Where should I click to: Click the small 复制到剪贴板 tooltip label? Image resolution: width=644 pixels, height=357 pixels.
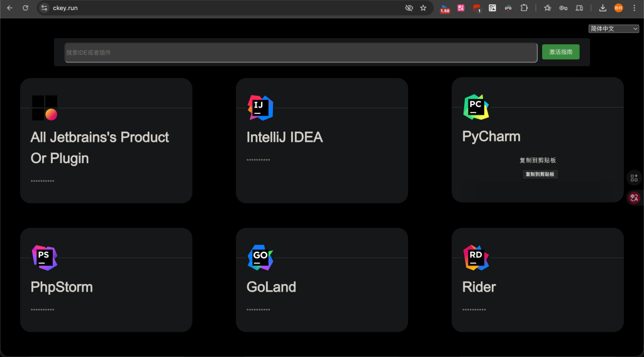pos(540,174)
